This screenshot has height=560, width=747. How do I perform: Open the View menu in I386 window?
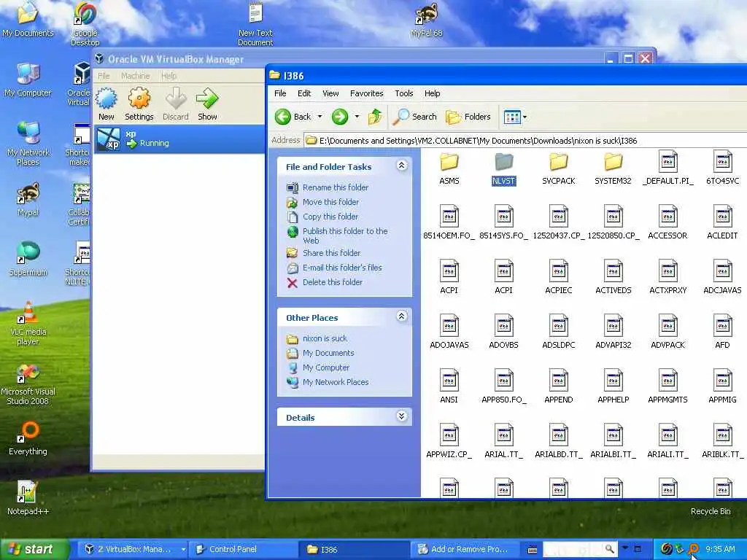click(330, 93)
